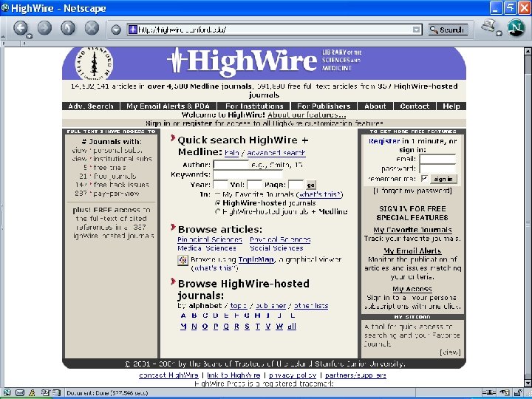Image resolution: width=532 pixels, height=399 pixels.
Task: Click the HighWire banner logo
Action: coord(242,62)
